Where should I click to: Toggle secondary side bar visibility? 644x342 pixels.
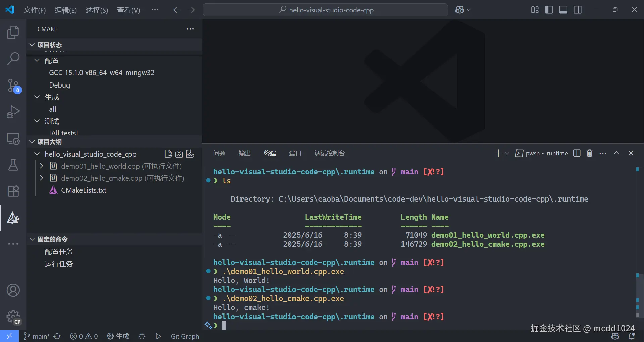[578, 10]
